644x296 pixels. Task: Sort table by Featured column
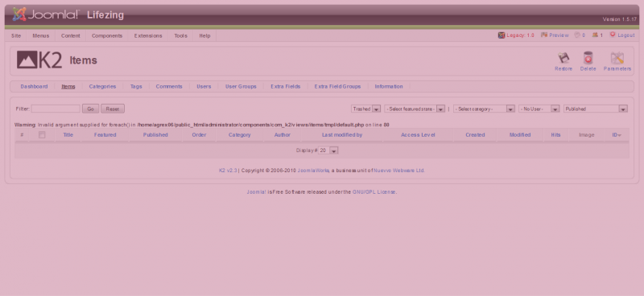[x=105, y=135]
